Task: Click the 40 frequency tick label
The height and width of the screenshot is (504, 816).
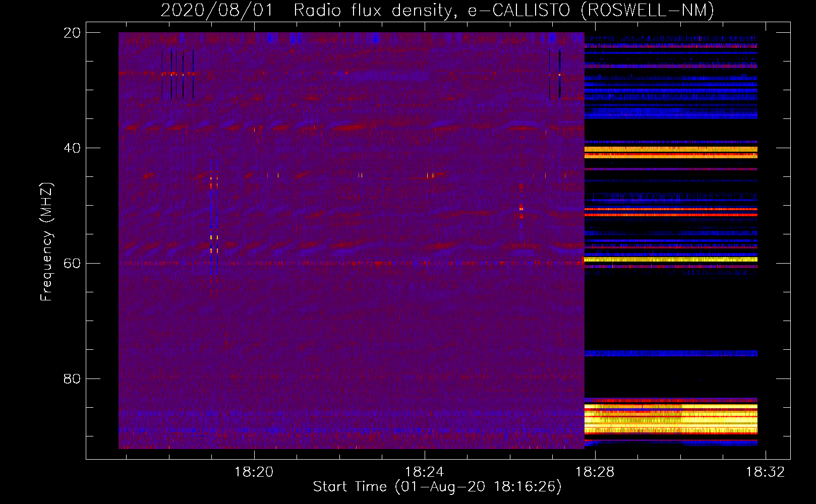Action: coord(72,148)
